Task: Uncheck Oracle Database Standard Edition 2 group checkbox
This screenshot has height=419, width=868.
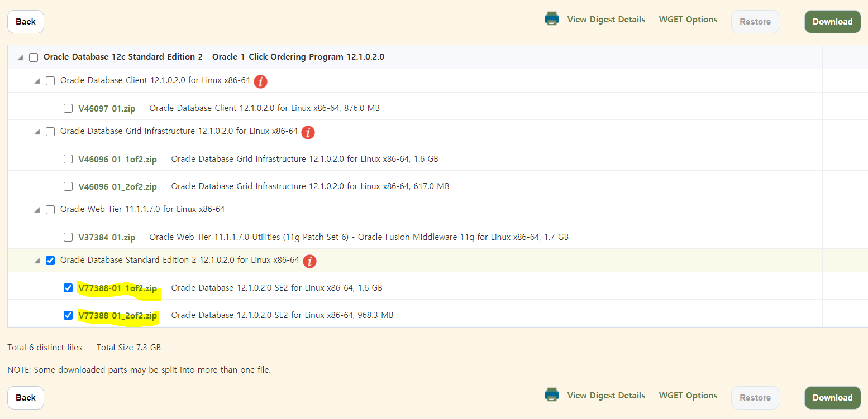Action: tap(50, 261)
